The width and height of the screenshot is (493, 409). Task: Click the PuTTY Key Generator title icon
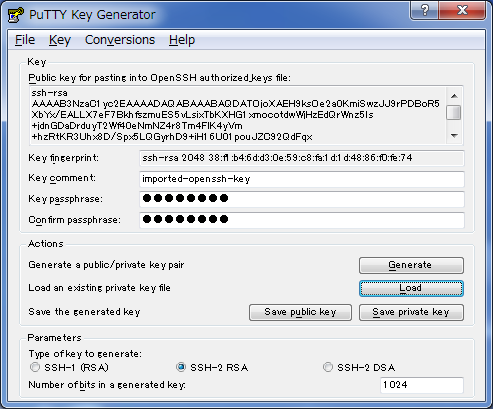(15, 15)
